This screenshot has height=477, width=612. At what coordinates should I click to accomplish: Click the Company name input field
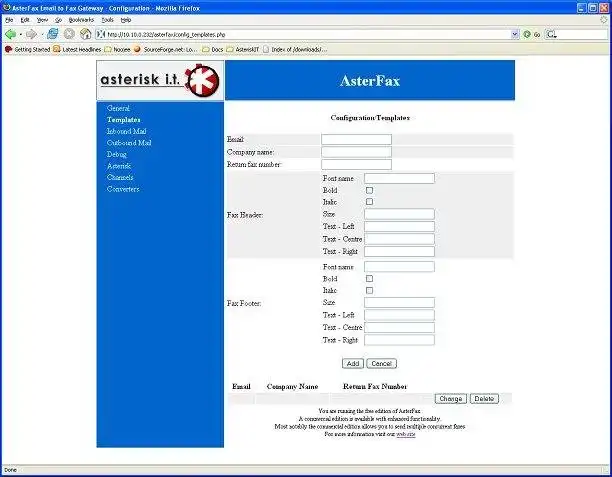click(x=356, y=152)
